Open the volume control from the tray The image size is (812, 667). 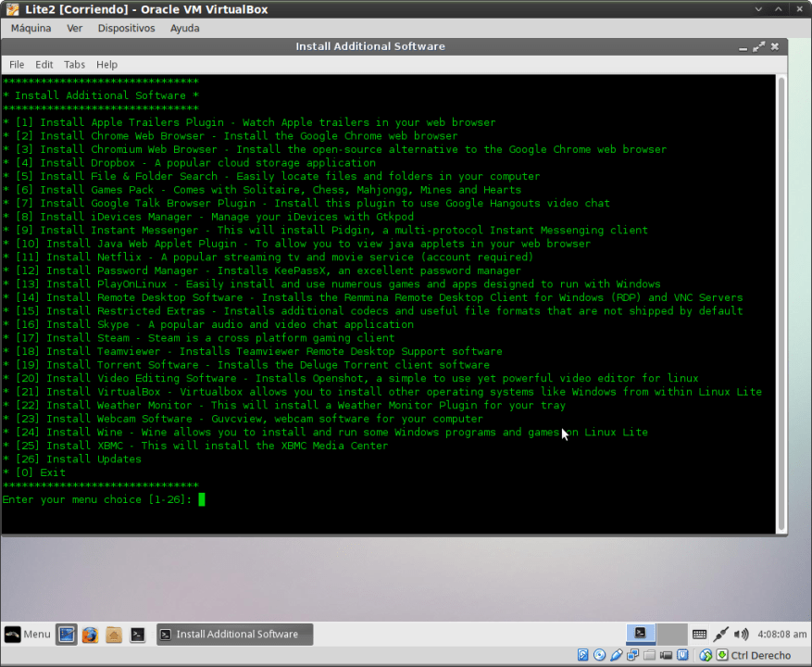coord(740,635)
